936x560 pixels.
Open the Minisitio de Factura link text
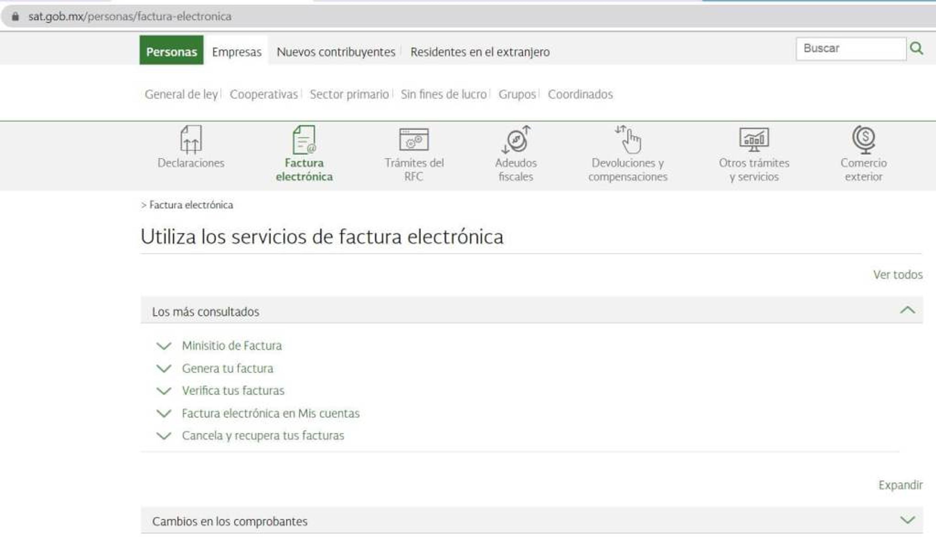pos(232,346)
